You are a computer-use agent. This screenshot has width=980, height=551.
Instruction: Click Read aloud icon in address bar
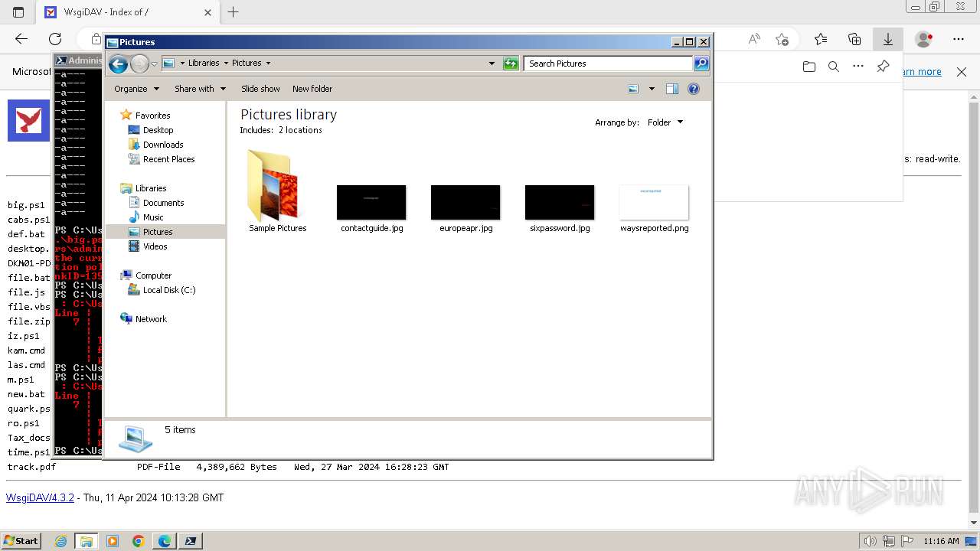pyautogui.click(x=754, y=39)
